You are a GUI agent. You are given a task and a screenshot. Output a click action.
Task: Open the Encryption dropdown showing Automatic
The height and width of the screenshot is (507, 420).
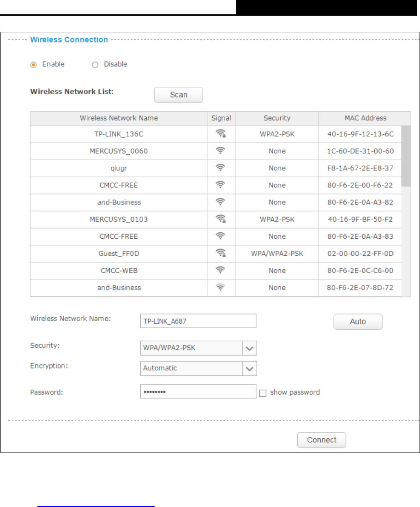pyautogui.click(x=198, y=368)
